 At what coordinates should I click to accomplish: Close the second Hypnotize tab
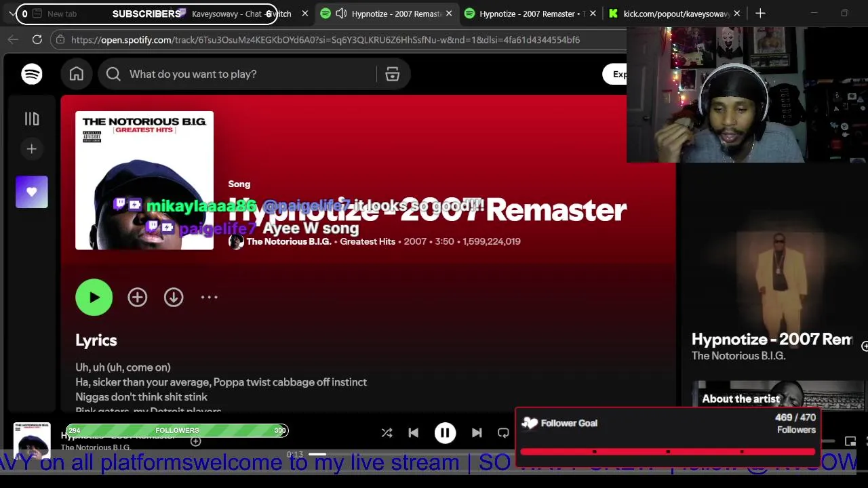coord(593,14)
